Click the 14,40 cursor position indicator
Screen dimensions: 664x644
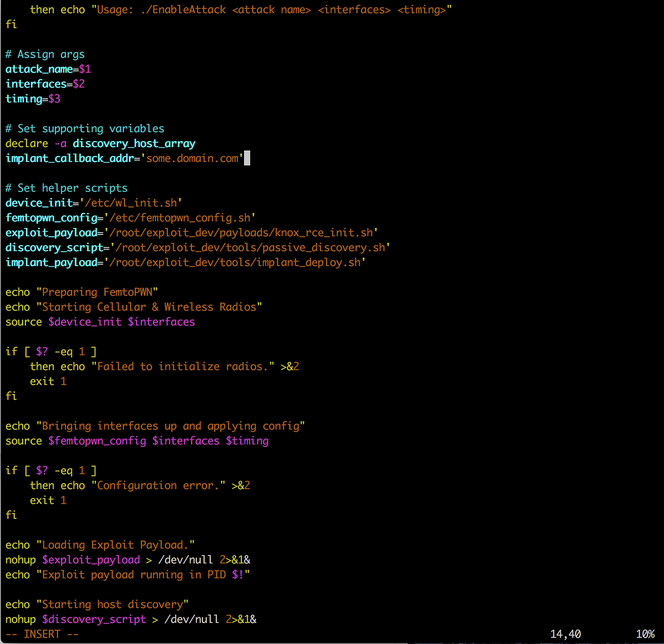point(566,635)
